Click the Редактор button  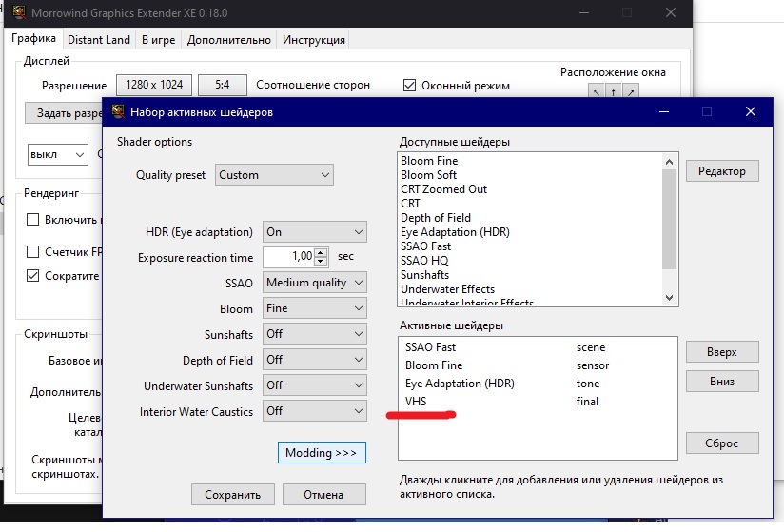pyautogui.click(x=722, y=171)
